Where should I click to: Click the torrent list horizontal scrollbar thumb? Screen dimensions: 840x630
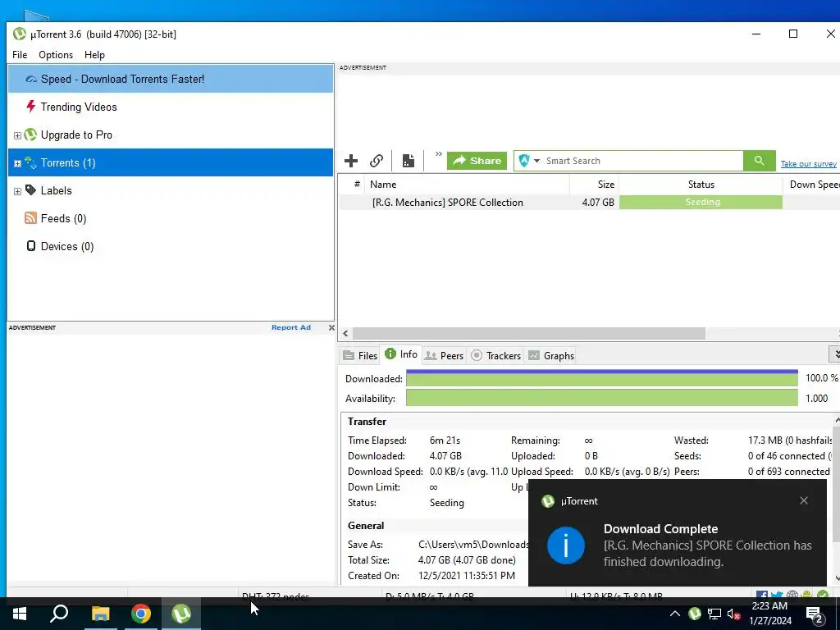[x=529, y=333]
